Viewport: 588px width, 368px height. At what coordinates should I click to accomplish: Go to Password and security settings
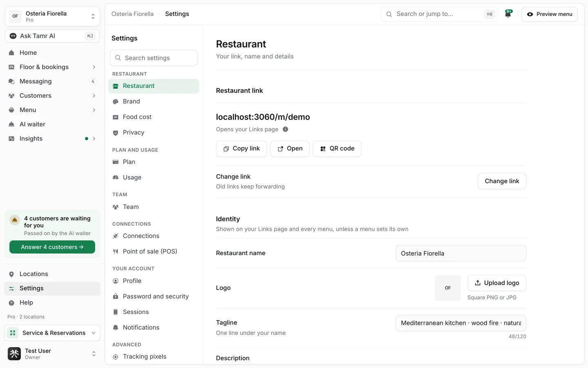coord(154,296)
